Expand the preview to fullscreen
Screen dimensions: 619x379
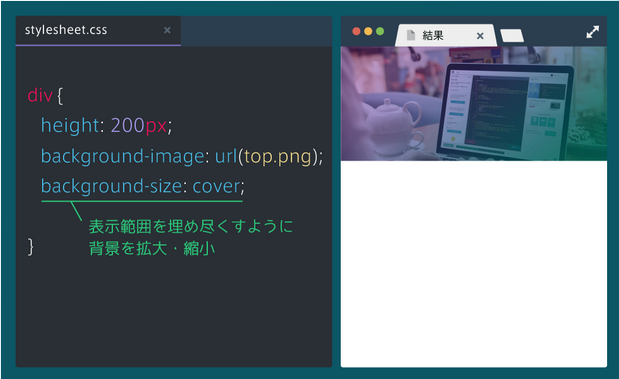click(x=592, y=32)
